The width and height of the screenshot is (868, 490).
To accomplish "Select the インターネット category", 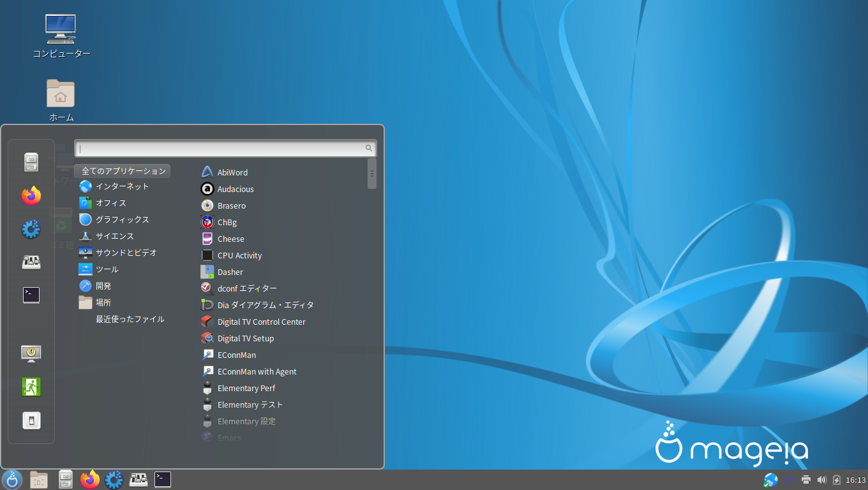I will [x=123, y=186].
